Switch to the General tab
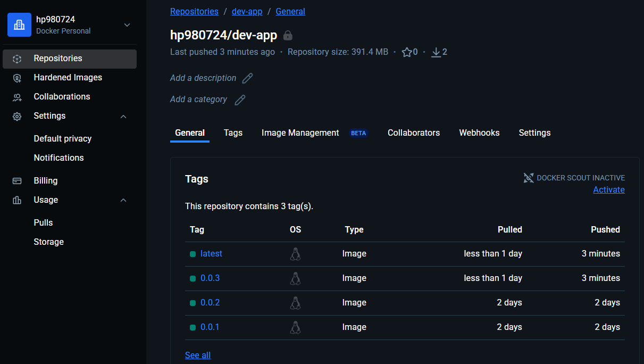The width and height of the screenshot is (644, 364). click(x=190, y=133)
